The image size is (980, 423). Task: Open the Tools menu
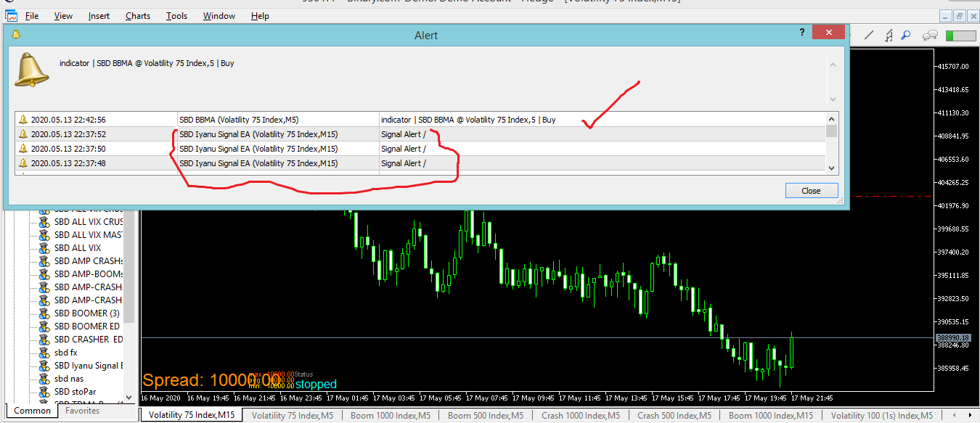(x=176, y=16)
